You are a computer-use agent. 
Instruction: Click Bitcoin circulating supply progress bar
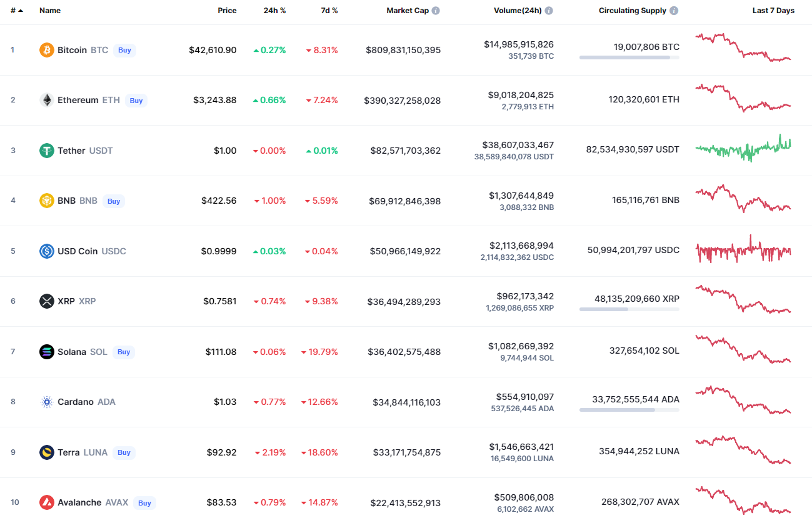point(629,57)
